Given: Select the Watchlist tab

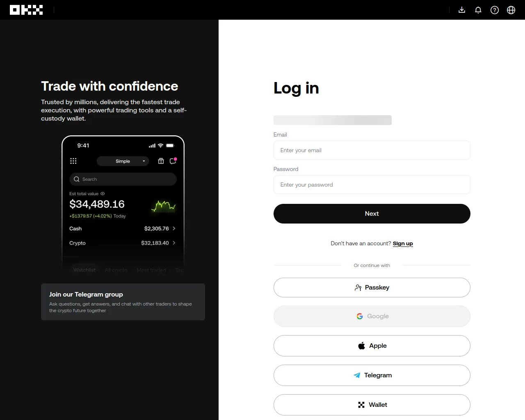Looking at the screenshot, I should [84, 270].
